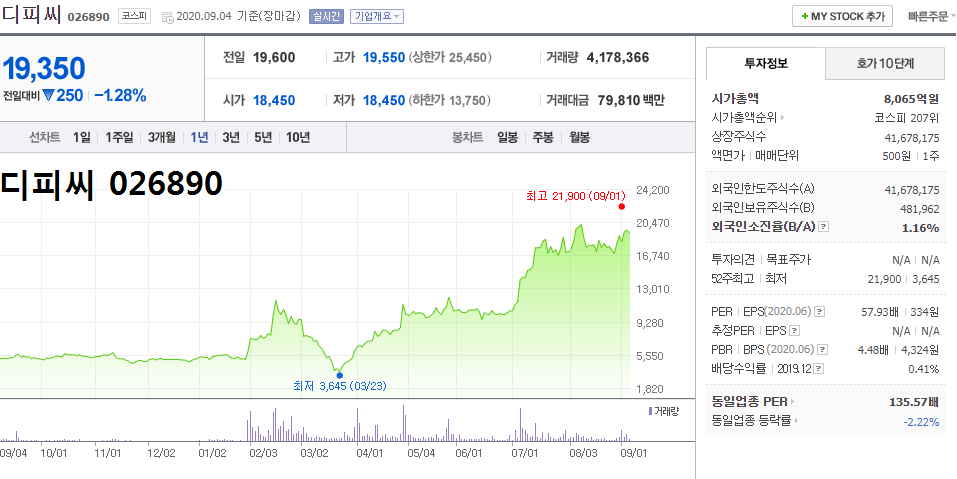Click the blue 최저 3,645 marker on chart
Screen dimensions: 957x479
pyautogui.click(x=339, y=375)
